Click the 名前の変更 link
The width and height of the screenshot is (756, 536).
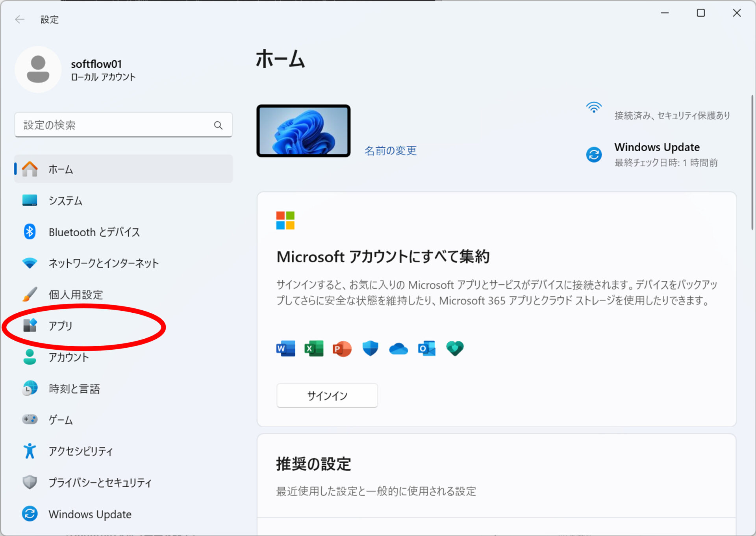coord(390,150)
